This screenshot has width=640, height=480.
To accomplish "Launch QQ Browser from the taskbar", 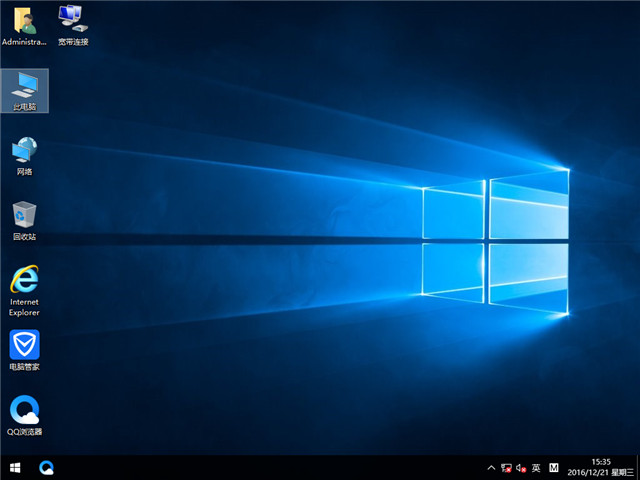I will 47,467.
